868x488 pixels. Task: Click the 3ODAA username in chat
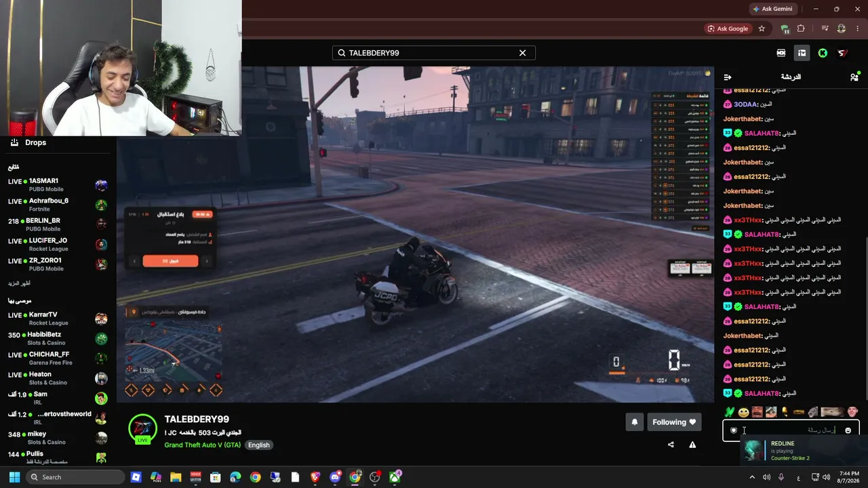click(745, 104)
